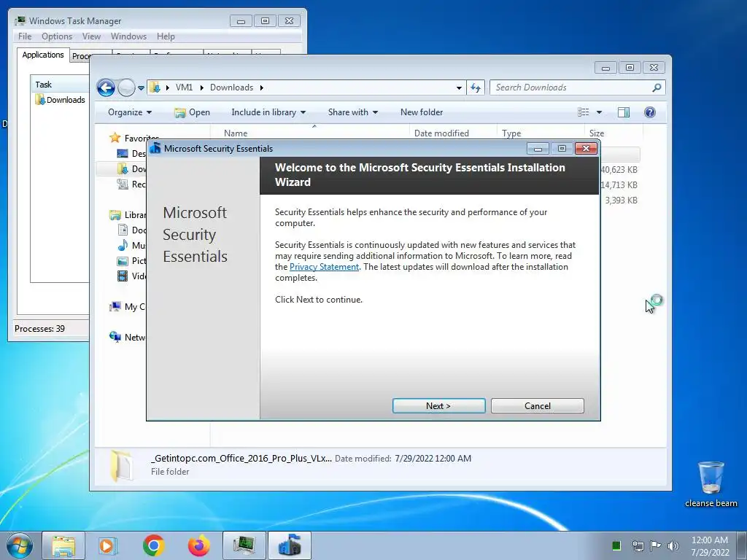The width and height of the screenshot is (747, 560).
Task: Open Task Manager View menu
Action: tap(91, 36)
